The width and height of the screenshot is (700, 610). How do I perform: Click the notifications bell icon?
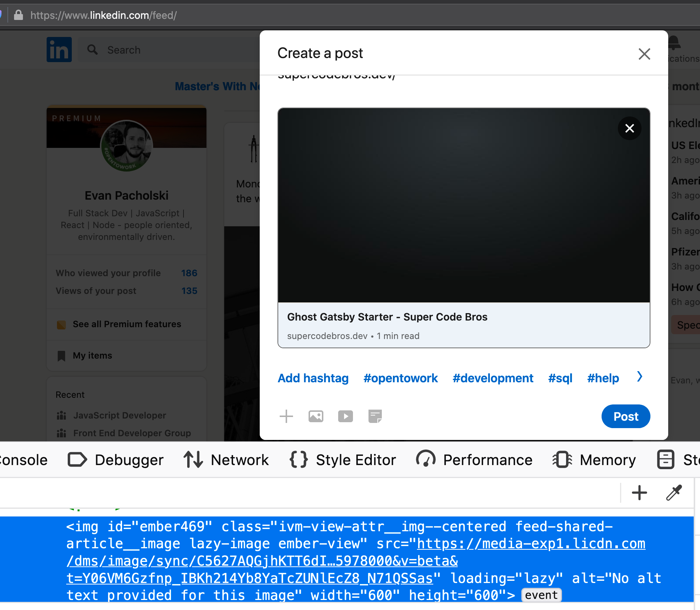click(x=674, y=43)
